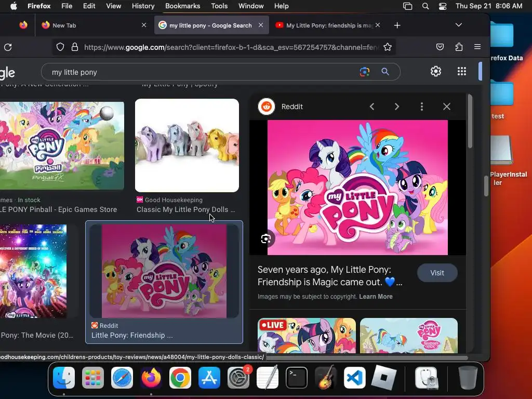Open the Friendship is Magic related thumbnail

pos(409,336)
